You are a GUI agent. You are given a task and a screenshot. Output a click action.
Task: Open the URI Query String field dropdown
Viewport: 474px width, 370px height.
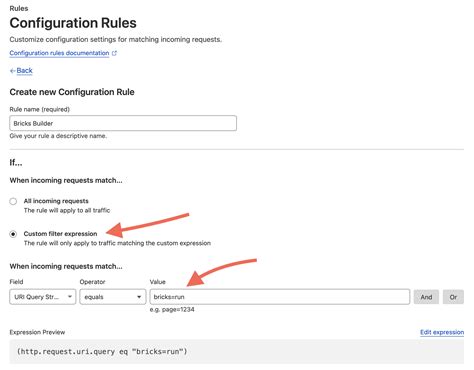coord(43,297)
